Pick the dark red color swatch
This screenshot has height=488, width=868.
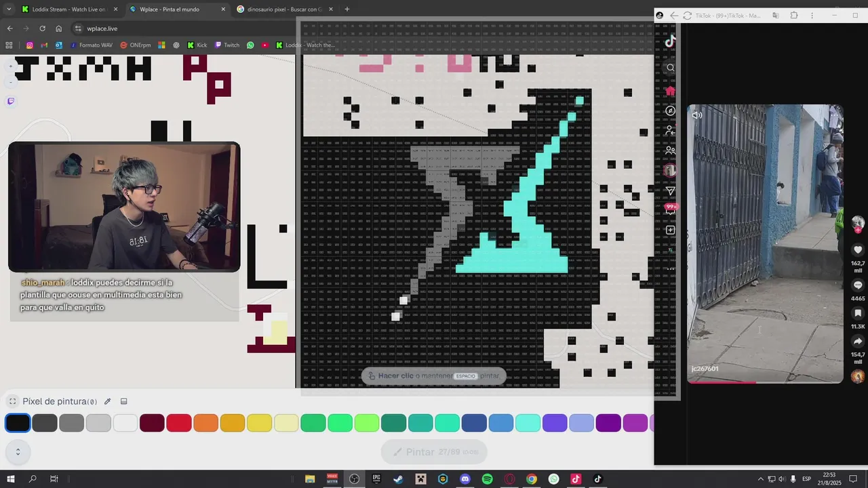coord(152,423)
